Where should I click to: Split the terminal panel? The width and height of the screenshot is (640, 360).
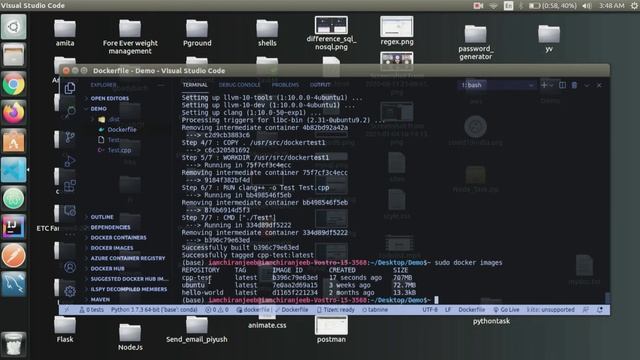(x=562, y=85)
